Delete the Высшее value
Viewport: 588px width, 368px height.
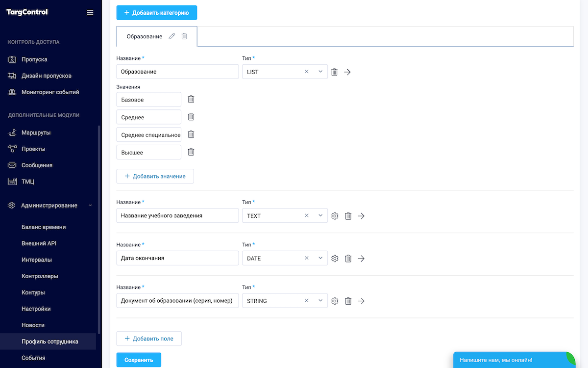point(191,152)
